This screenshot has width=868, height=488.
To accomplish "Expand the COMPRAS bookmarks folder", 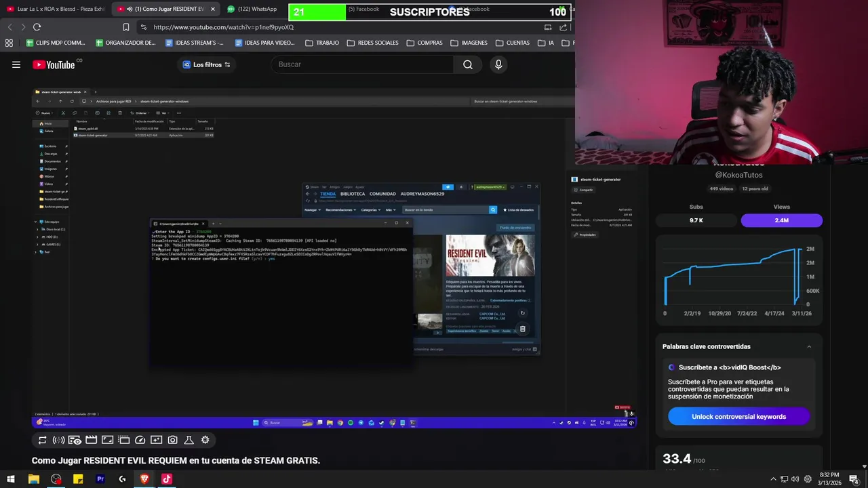I will click(x=425, y=43).
